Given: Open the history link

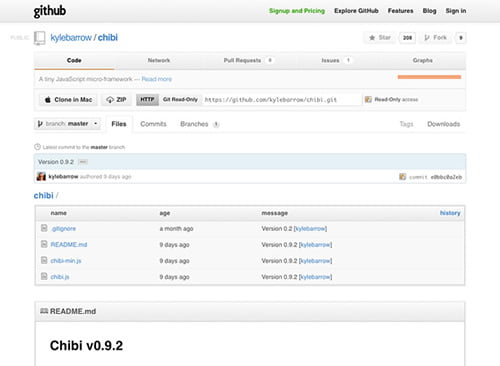Looking at the screenshot, I should [450, 213].
